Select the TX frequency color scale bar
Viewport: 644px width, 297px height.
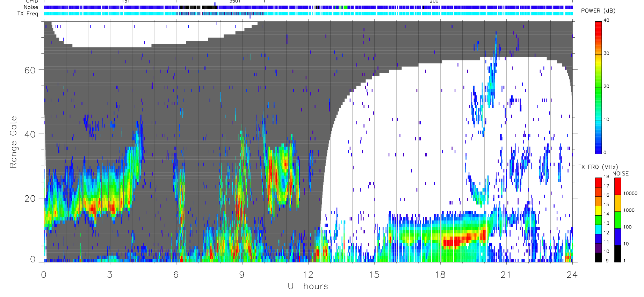click(599, 220)
